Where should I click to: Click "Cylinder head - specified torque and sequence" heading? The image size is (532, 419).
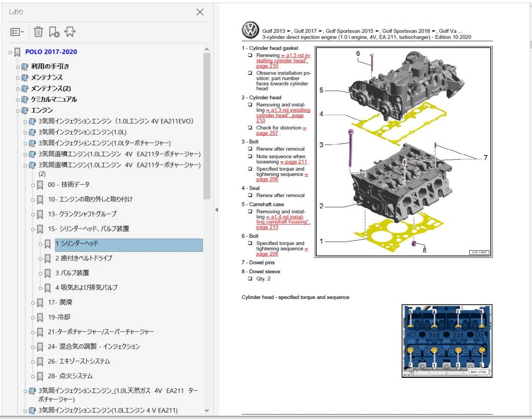click(x=295, y=297)
